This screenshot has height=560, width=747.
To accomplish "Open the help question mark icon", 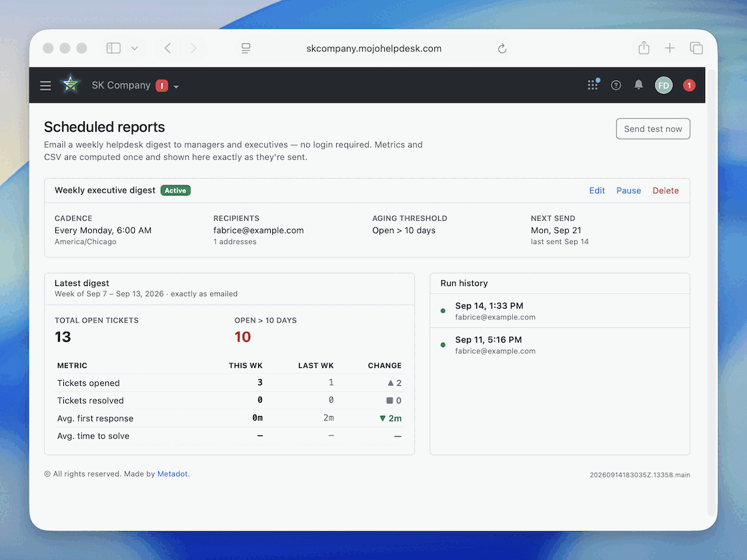I will tap(616, 85).
